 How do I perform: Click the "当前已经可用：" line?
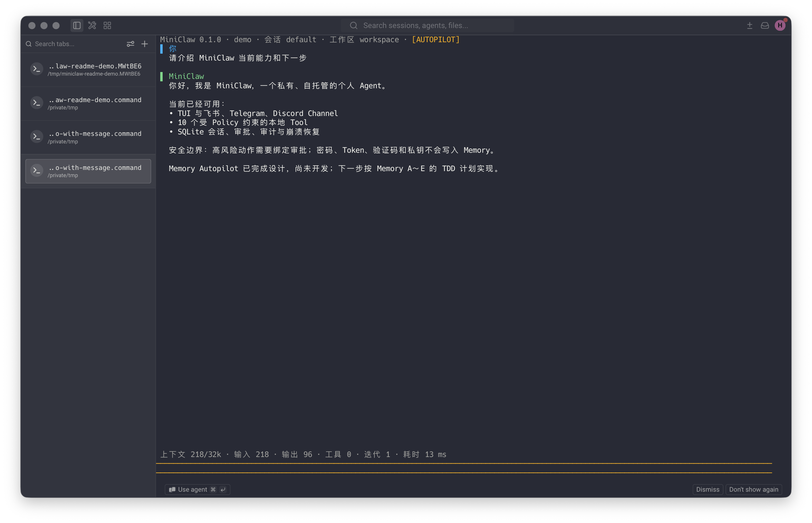coord(197,104)
